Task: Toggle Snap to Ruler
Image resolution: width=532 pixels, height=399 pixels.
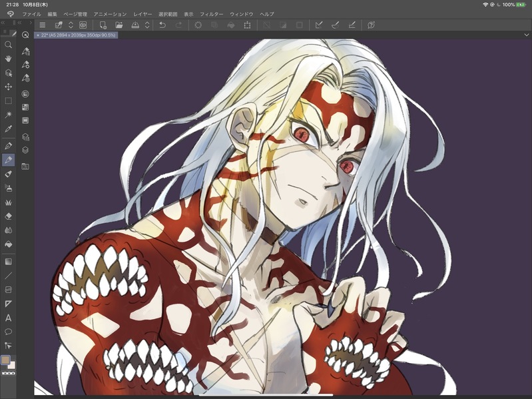Action: (319, 25)
